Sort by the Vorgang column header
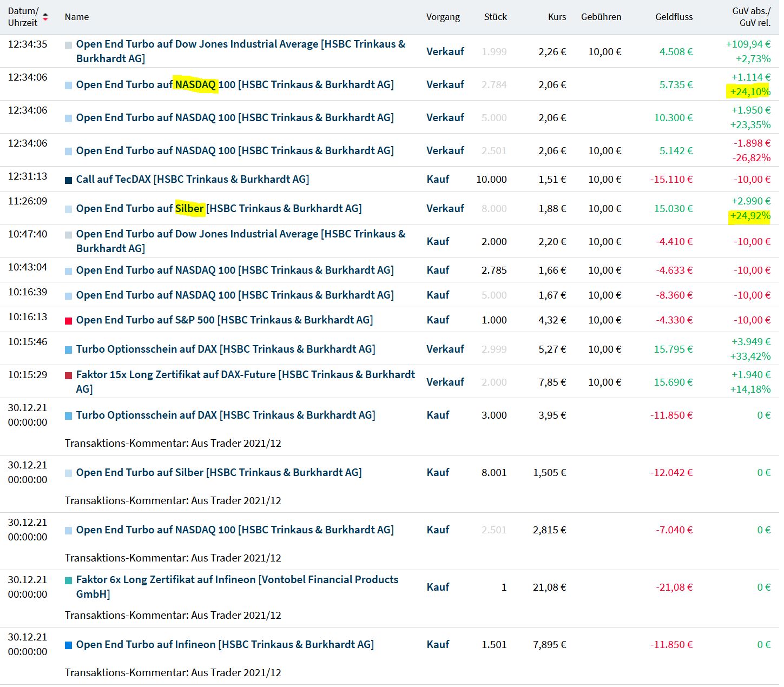This screenshot has width=784, height=687. pyautogui.click(x=443, y=17)
